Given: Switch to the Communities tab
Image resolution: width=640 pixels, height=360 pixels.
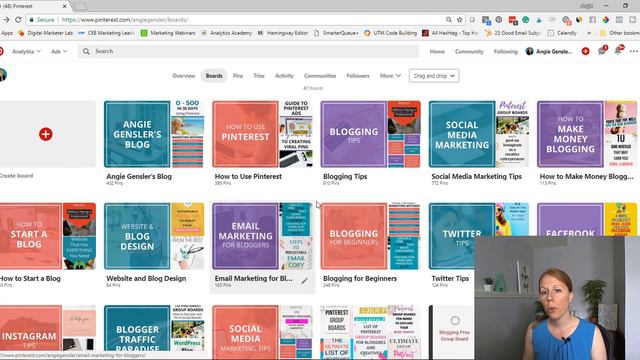Looking at the screenshot, I should 320,76.
